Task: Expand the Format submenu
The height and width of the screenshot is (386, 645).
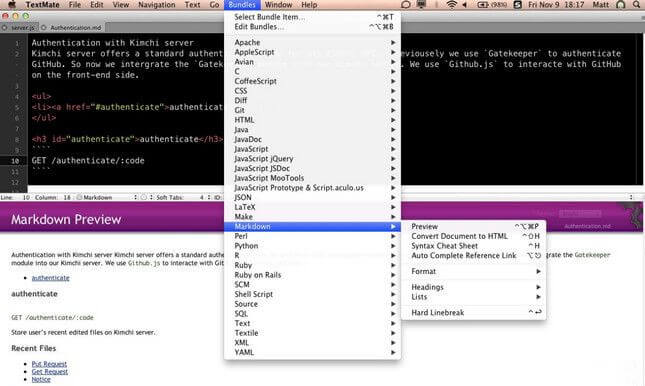Action: click(x=474, y=271)
